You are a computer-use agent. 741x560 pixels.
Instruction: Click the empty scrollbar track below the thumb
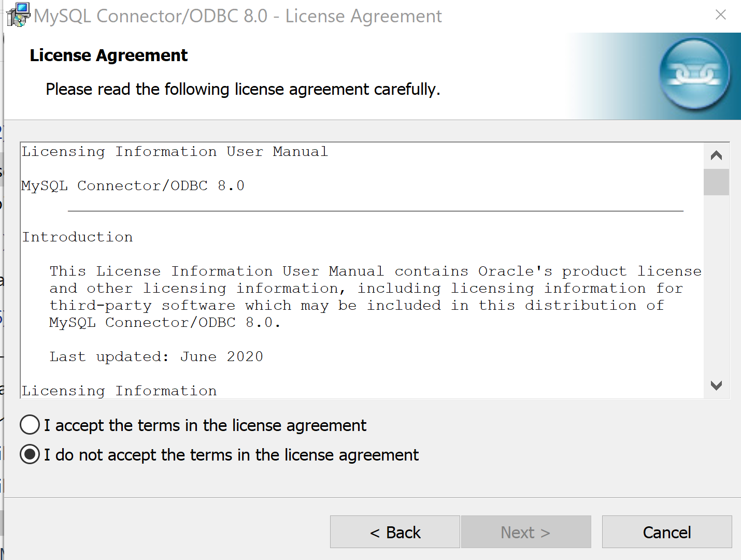(717, 284)
